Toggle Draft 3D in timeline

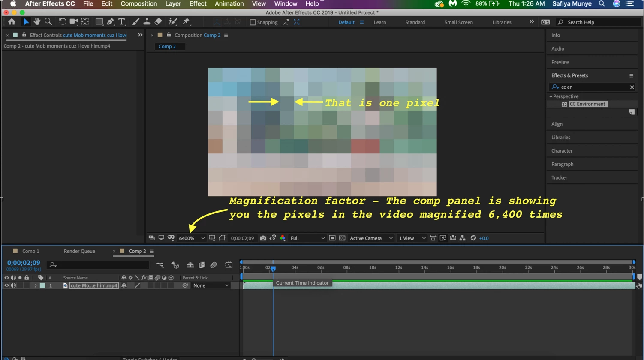pos(175,265)
